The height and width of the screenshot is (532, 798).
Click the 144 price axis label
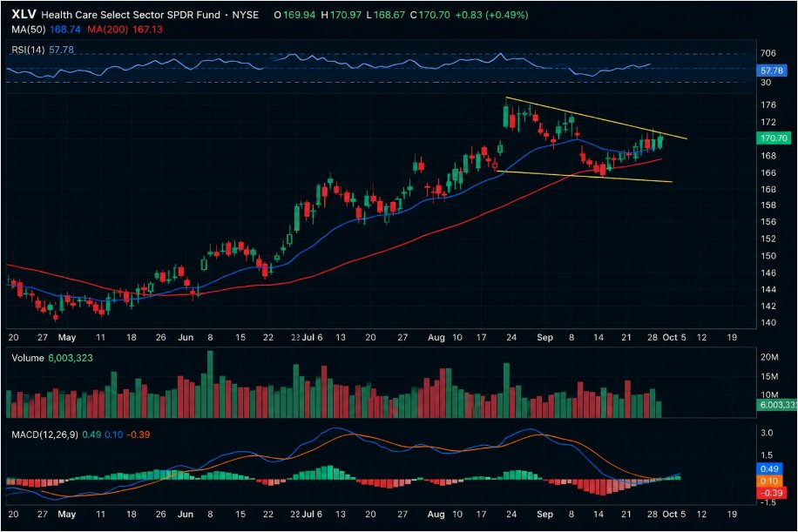click(x=768, y=289)
